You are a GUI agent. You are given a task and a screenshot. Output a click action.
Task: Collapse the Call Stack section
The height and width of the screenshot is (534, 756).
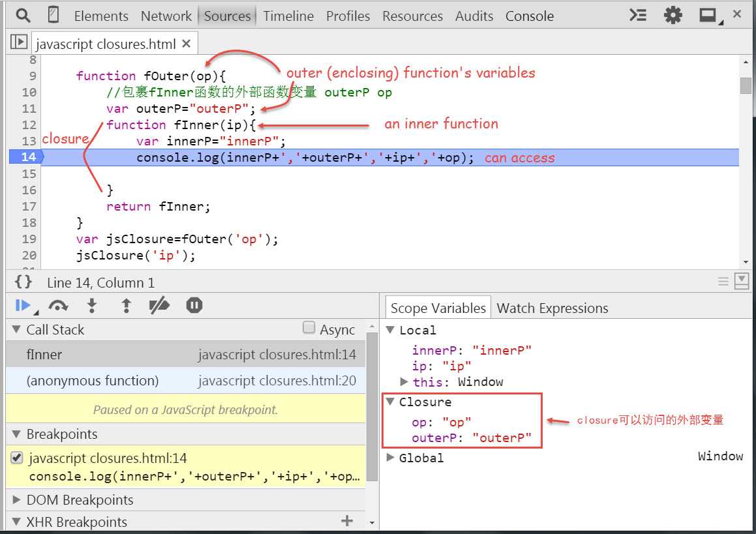16,330
